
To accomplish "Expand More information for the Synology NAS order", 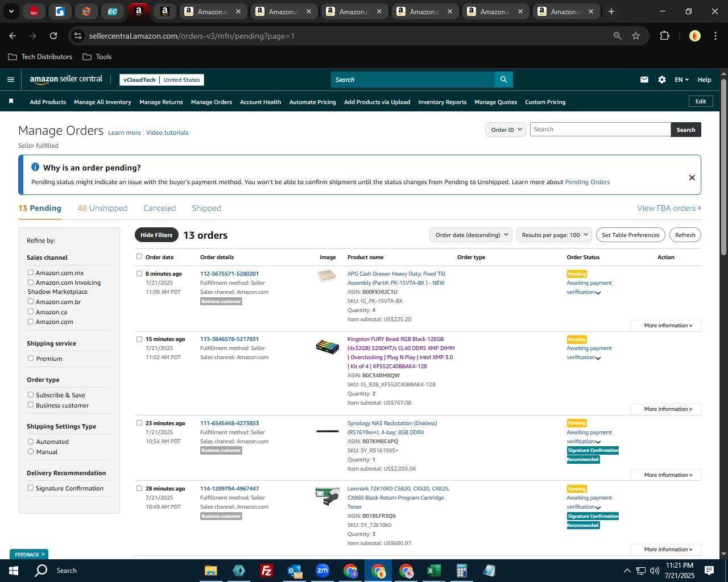I will tap(666, 475).
